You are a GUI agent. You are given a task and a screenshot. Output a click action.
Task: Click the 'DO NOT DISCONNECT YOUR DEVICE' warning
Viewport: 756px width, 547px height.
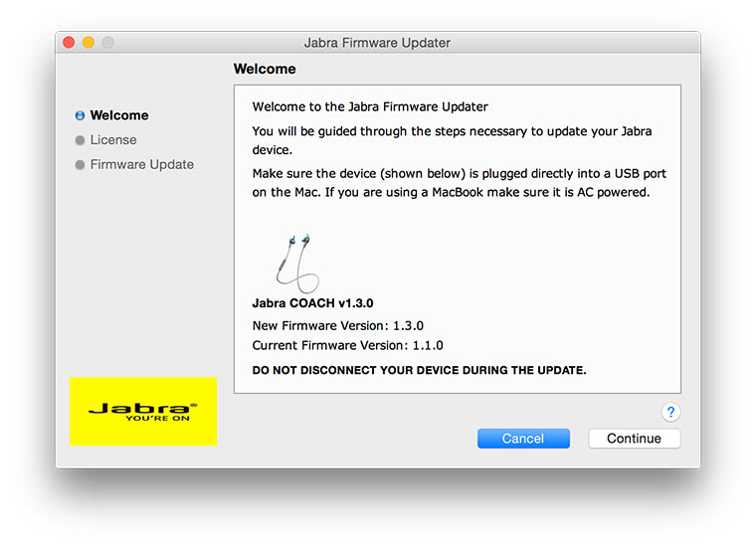(420, 370)
